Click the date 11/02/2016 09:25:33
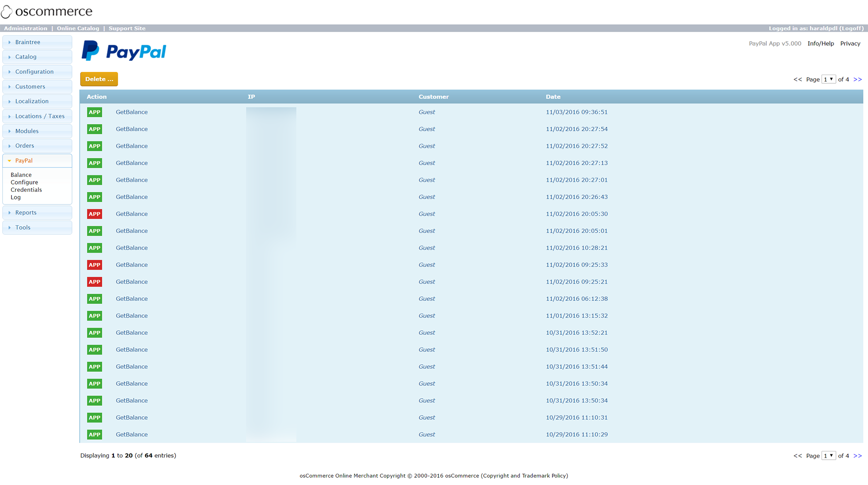868x485 pixels. pyautogui.click(x=576, y=265)
